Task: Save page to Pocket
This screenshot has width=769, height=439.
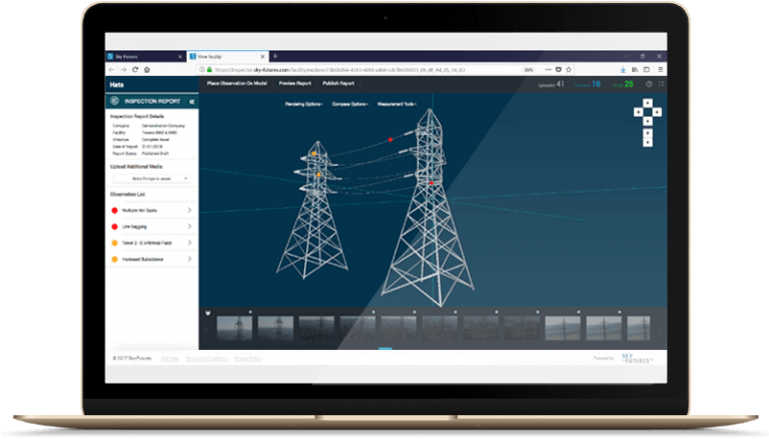Action: click(558, 70)
